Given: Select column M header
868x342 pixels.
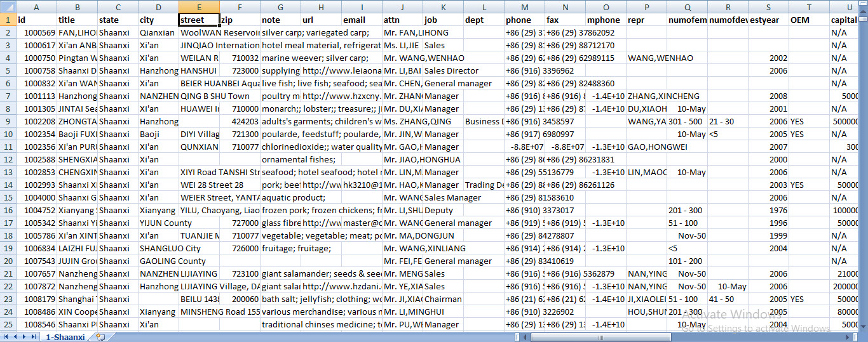Looking at the screenshot, I should tap(524, 7).
